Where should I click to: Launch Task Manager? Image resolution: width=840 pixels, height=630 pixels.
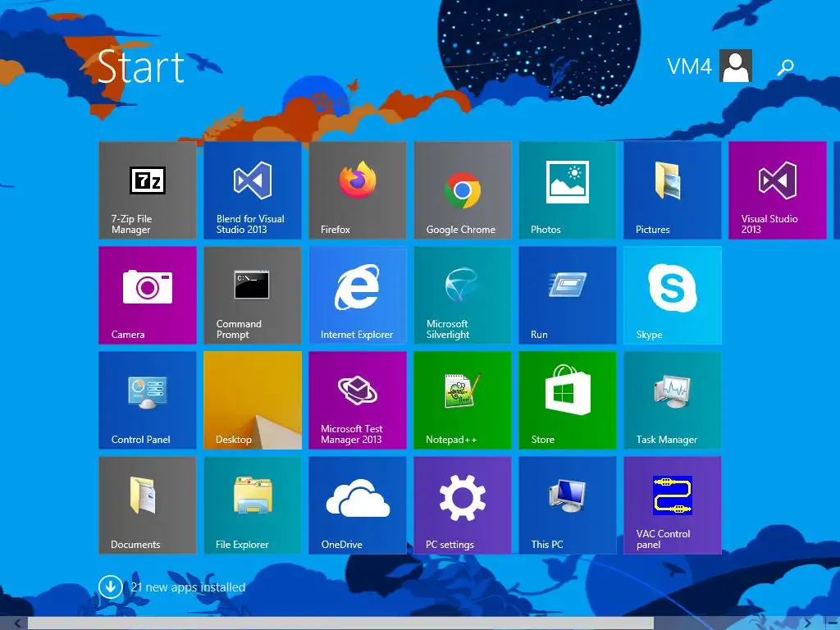(x=673, y=400)
